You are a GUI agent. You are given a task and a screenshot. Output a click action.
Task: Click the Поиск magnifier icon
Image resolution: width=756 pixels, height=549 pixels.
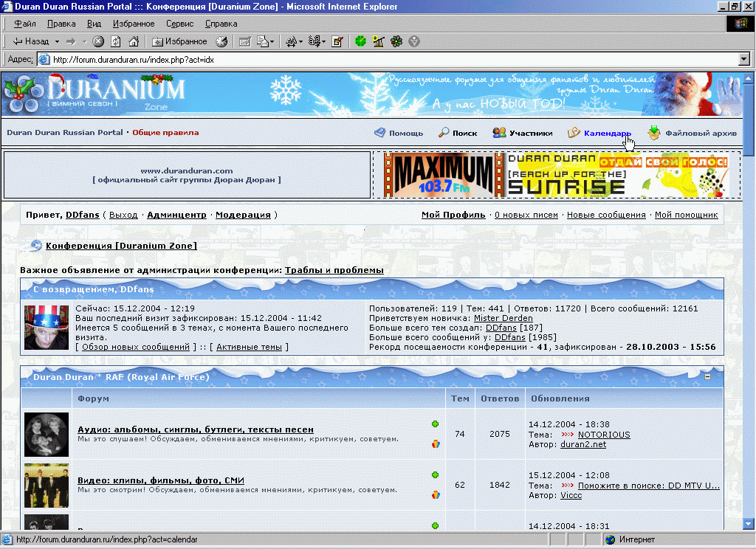(x=444, y=133)
